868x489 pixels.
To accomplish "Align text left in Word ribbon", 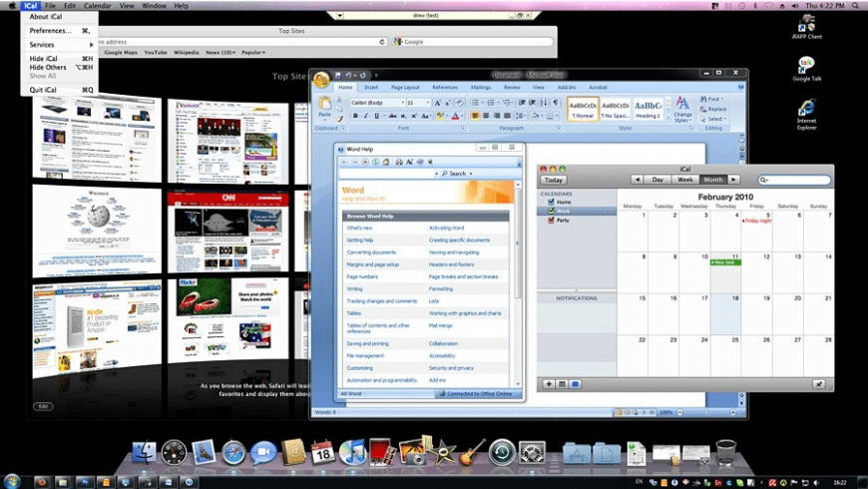I will pos(475,116).
